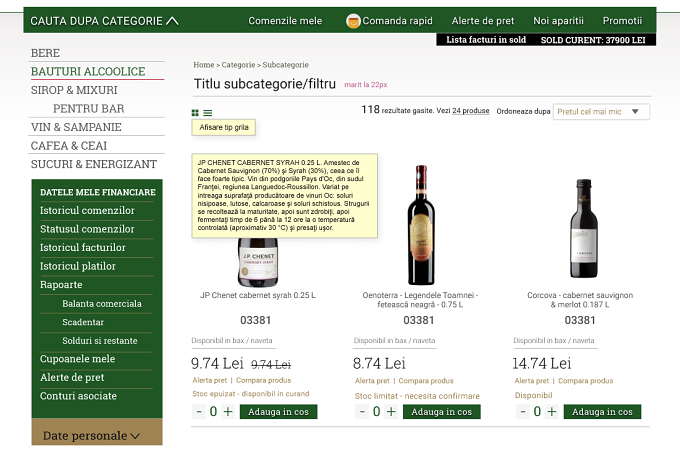Click Corcova quantity field
The width and height of the screenshot is (680, 455).
click(x=537, y=412)
